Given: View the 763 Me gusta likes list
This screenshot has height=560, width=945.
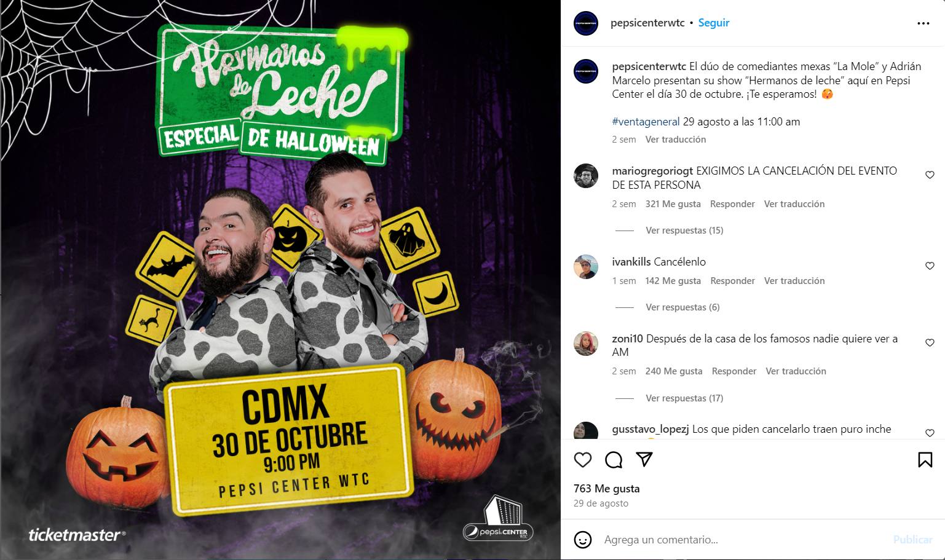Looking at the screenshot, I should coord(606,489).
